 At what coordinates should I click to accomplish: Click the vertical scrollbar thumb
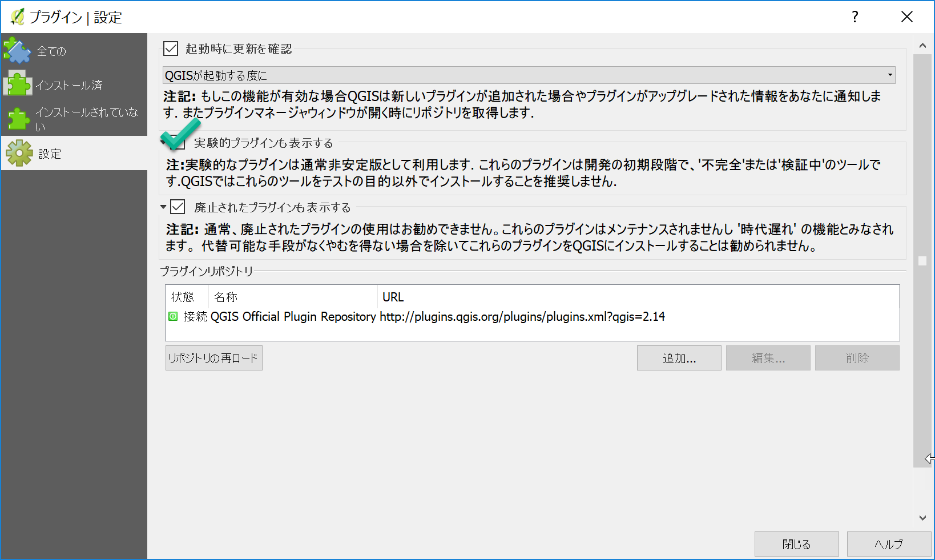(x=922, y=260)
